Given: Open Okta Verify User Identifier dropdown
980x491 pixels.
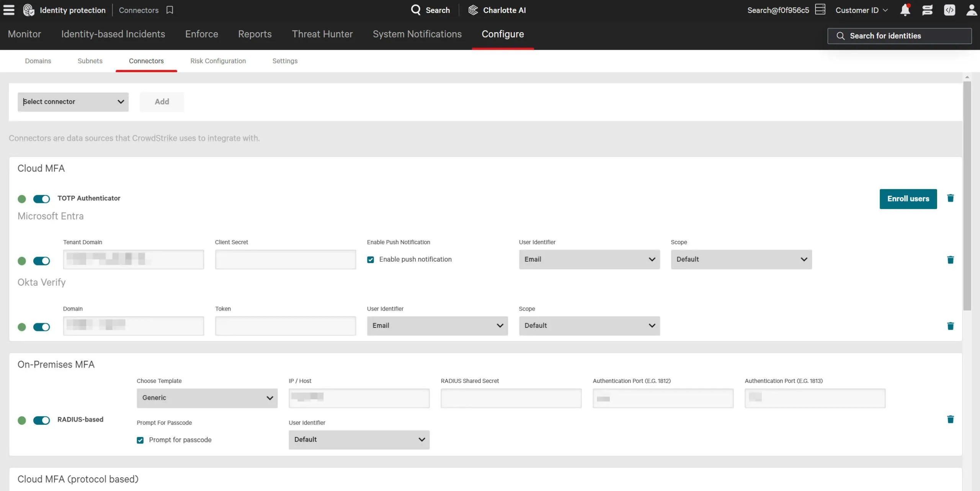Looking at the screenshot, I should point(437,326).
